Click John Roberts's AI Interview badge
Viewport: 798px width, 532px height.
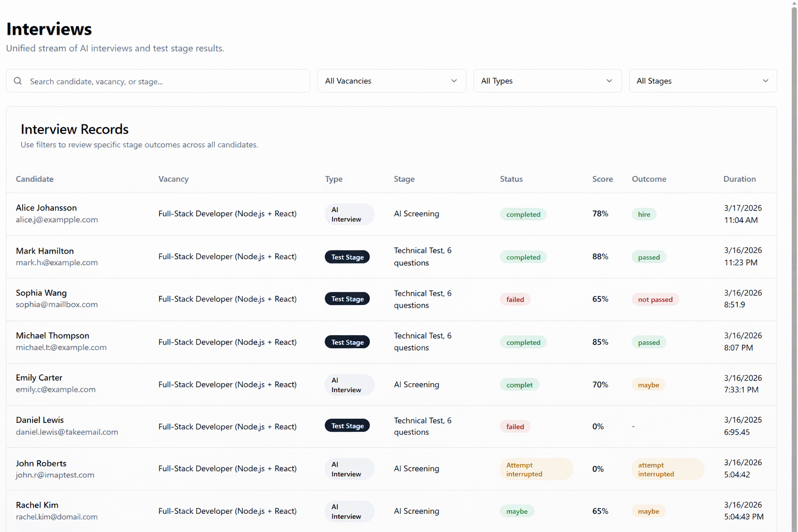pyautogui.click(x=350, y=469)
